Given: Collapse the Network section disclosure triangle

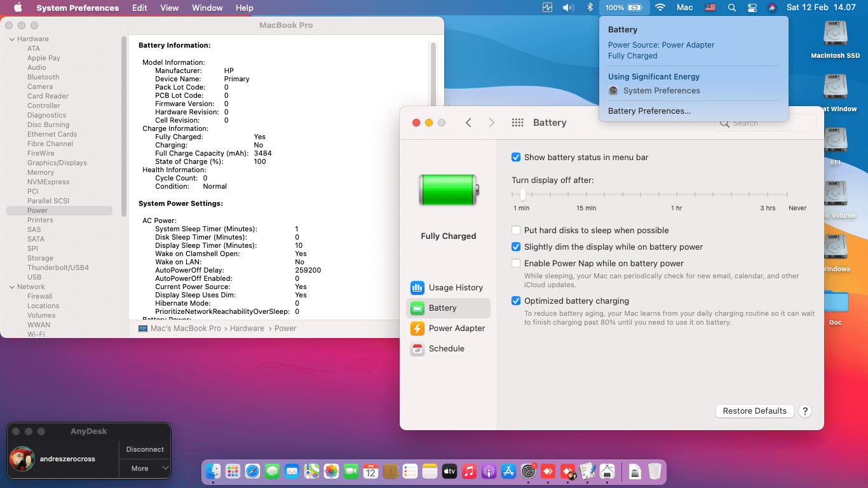Looking at the screenshot, I should pos(11,287).
